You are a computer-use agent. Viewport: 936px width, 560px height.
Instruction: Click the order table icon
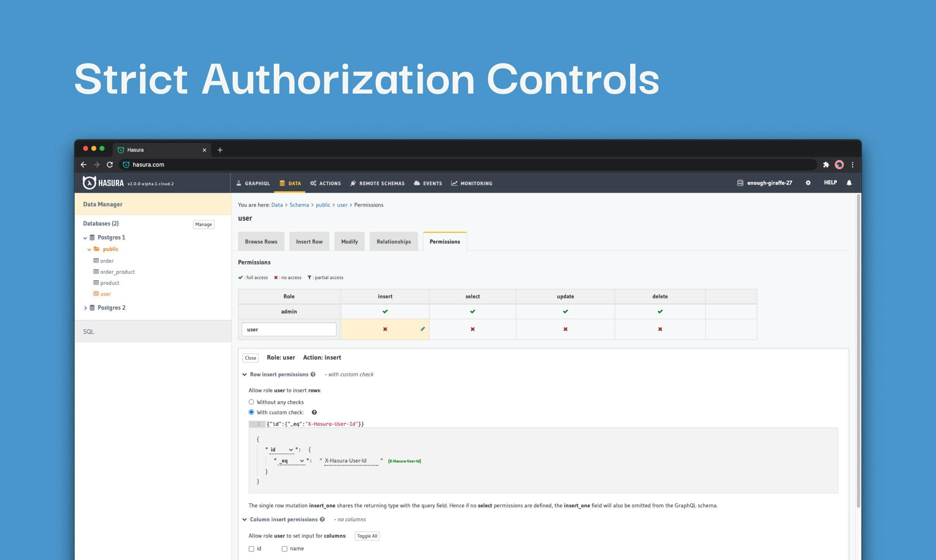click(96, 261)
